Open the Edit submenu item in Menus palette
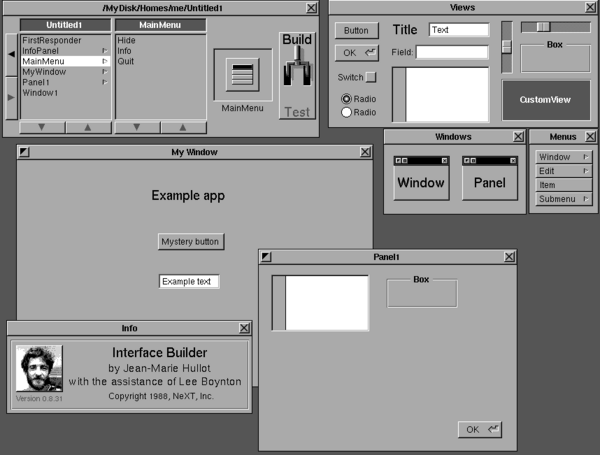The width and height of the screenshot is (600, 455). 564,171
